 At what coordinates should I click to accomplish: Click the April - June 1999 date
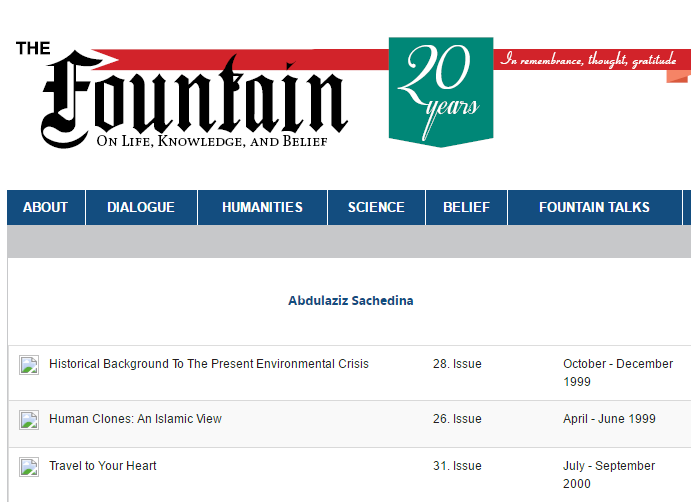point(609,419)
